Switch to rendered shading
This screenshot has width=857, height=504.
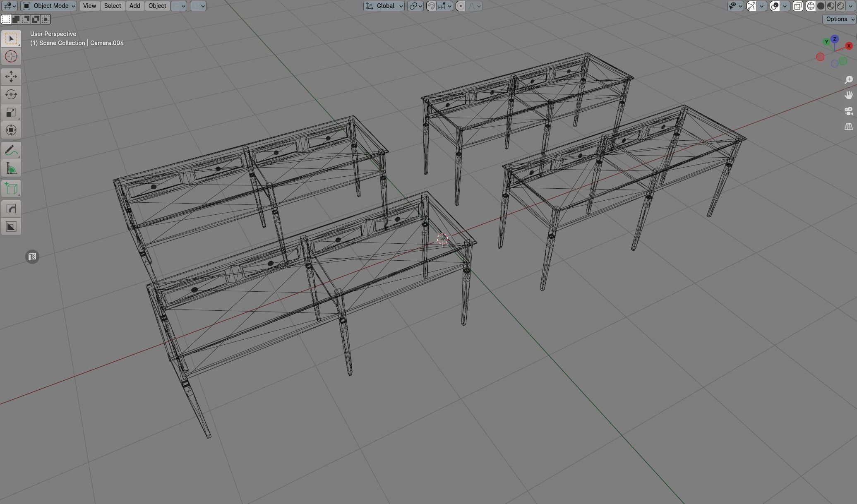pyautogui.click(x=840, y=6)
